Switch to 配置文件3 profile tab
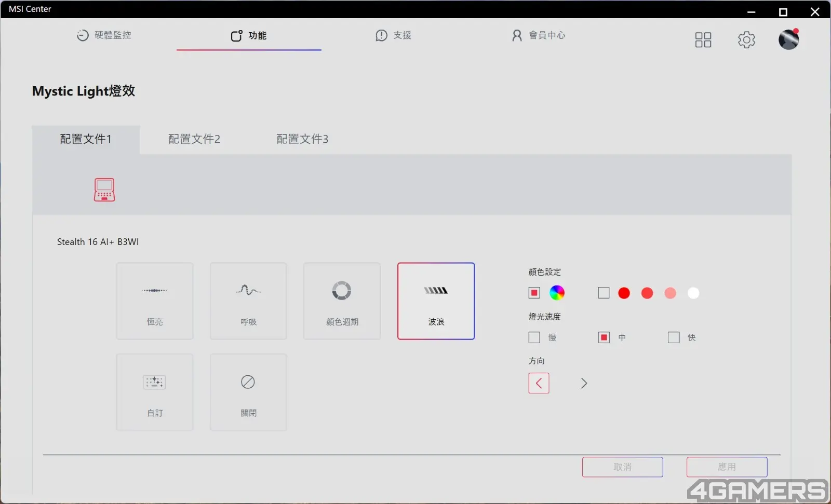Image resolution: width=831 pixels, height=504 pixels. point(302,139)
